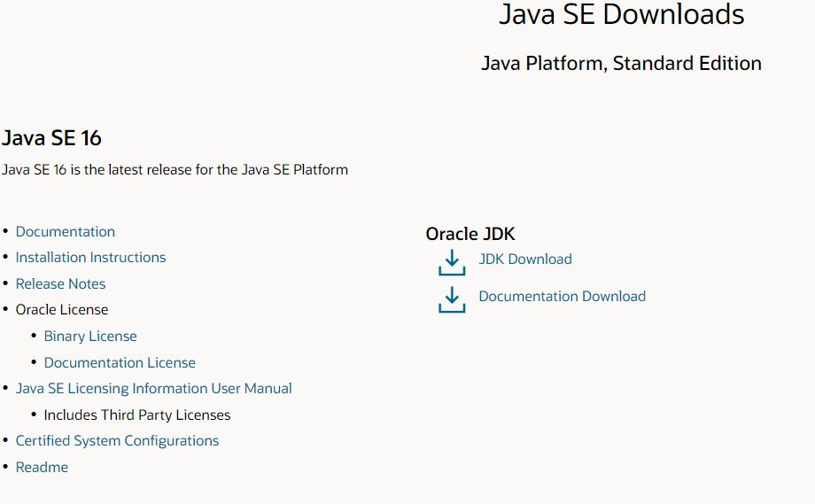View Certified System Configurations
This screenshot has height=504, width=815.
117,440
